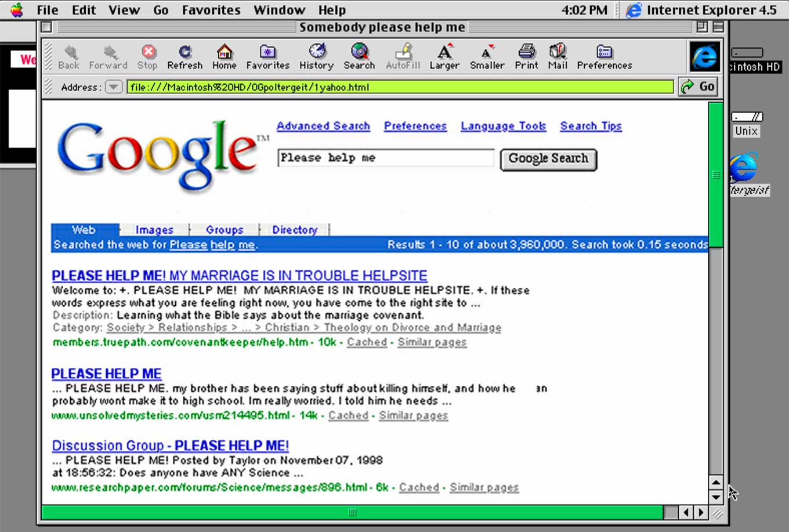Click the Search globe toolbar icon
Image resolution: width=789 pixels, height=532 pixels.
click(x=359, y=52)
